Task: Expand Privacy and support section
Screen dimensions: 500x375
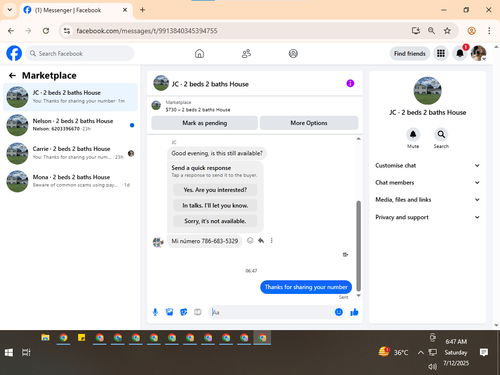Action: point(428,217)
